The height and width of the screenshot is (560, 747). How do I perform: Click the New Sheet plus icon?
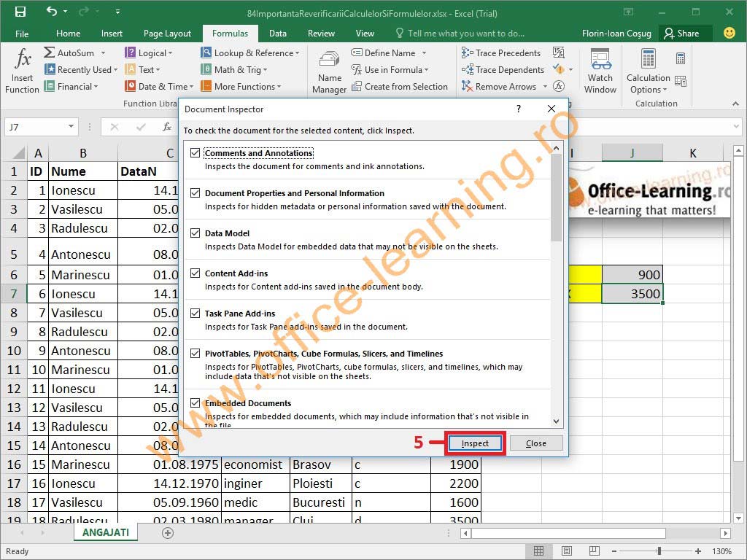168,533
